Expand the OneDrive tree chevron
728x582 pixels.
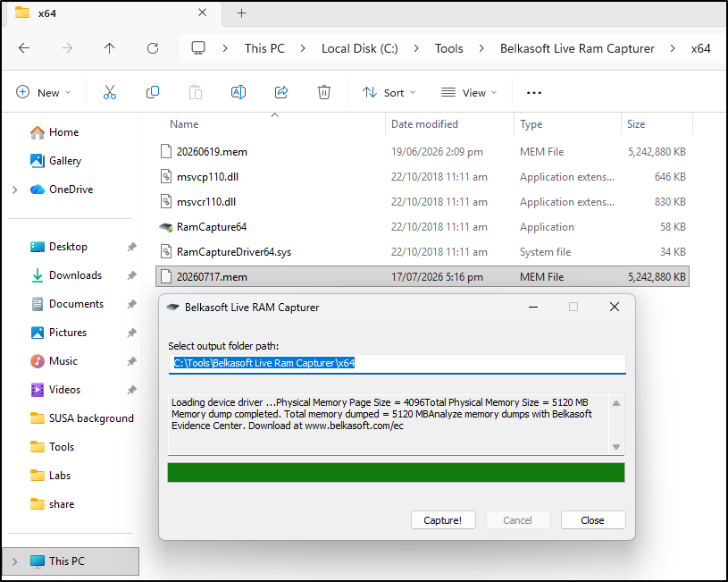pos(15,190)
